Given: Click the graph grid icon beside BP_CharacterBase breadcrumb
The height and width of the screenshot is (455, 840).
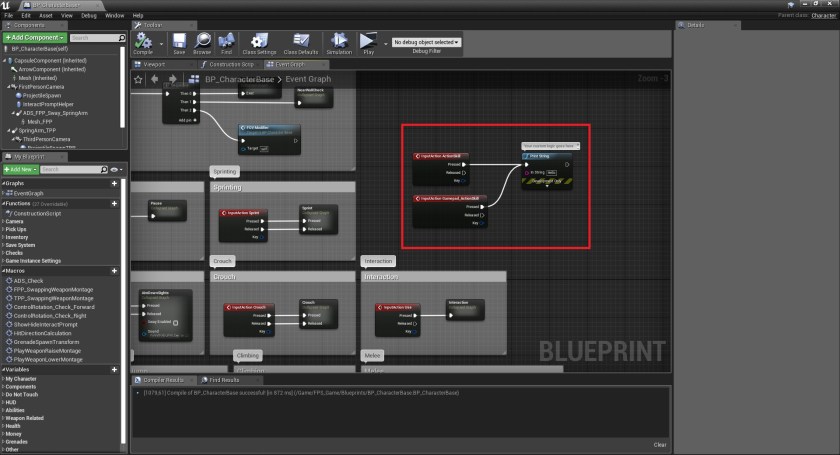Looking at the screenshot, I should point(194,79).
